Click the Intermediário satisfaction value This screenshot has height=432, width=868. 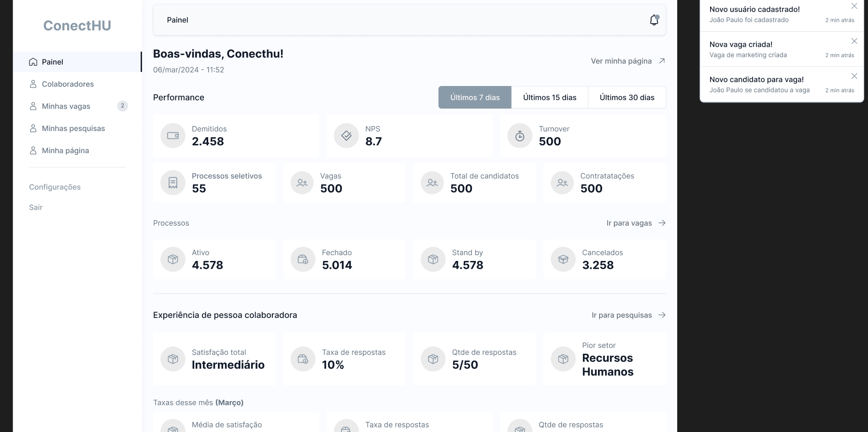click(228, 365)
